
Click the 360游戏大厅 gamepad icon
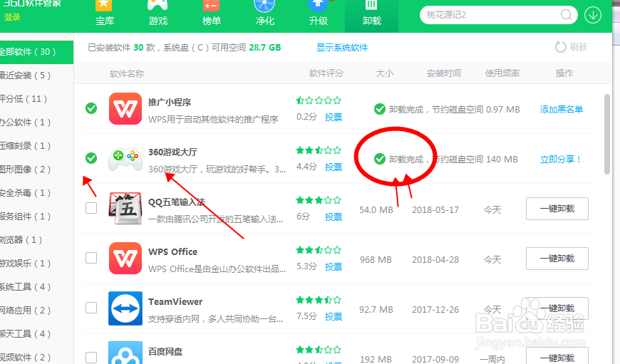pos(125,158)
